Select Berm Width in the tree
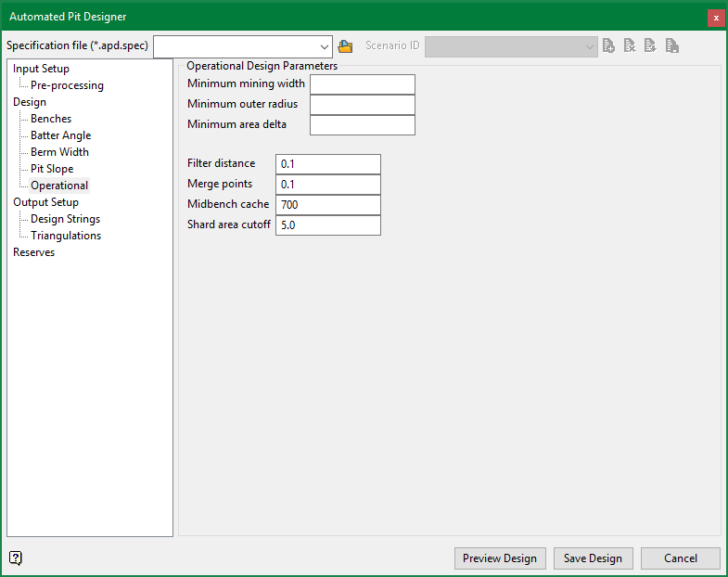 pyautogui.click(x=59, y=152)
